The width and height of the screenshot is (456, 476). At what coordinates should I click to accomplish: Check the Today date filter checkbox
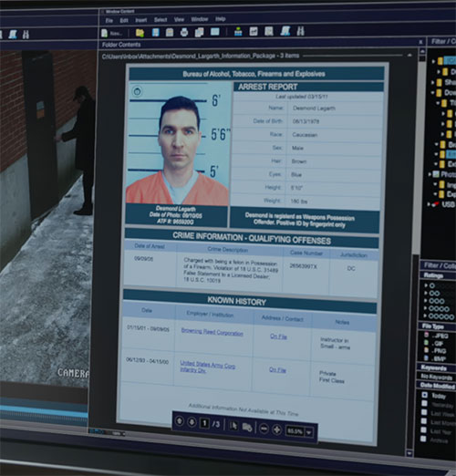[x=424, y=395]
